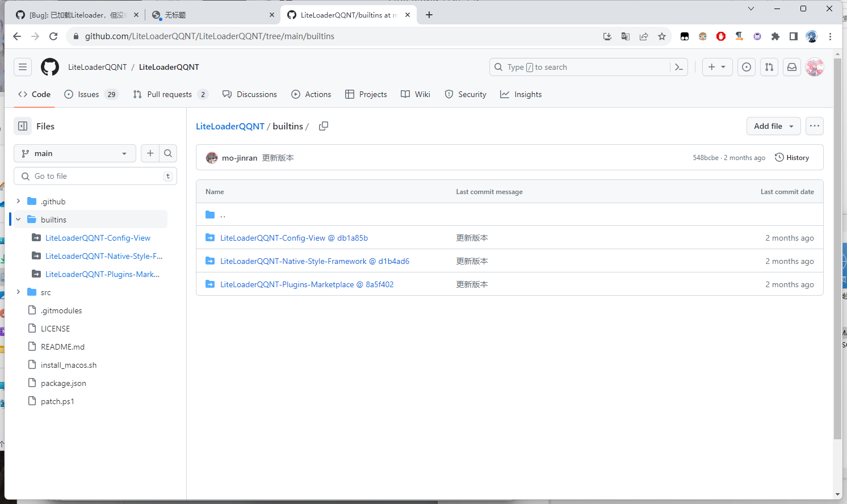Reload the page in the browser
847x504 pixels.
(x=53, y=36)
